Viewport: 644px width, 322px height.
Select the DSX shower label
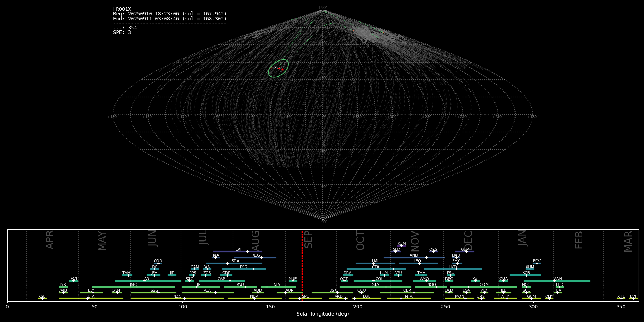(x=333, y=291)
